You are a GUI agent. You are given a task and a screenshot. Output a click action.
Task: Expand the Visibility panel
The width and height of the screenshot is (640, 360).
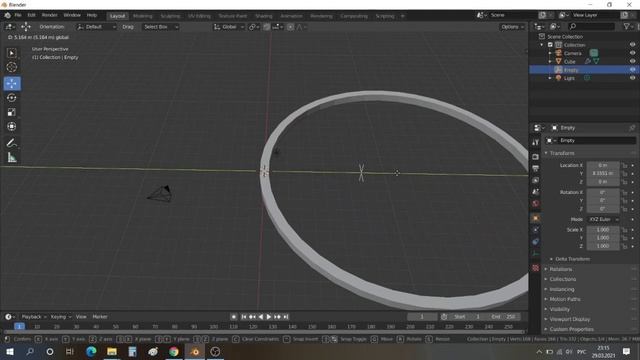click(x=559, y=309)
